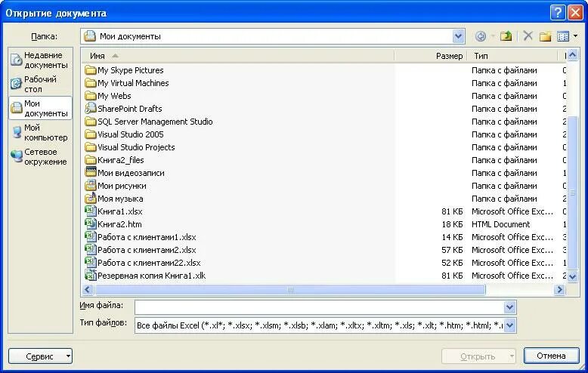Close the Открытие документа dialog
The height and width of the screenshot is (373, 588).
coord(575,13)
